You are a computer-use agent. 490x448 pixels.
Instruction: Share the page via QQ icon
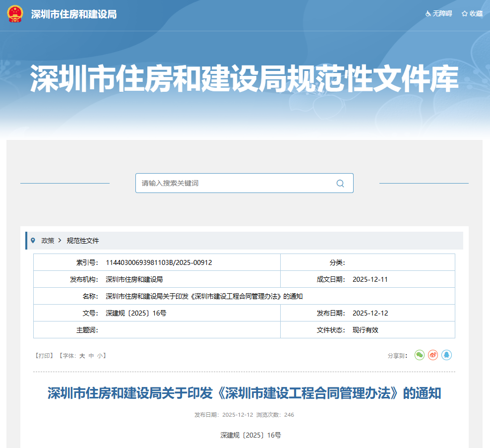[446, 355]
